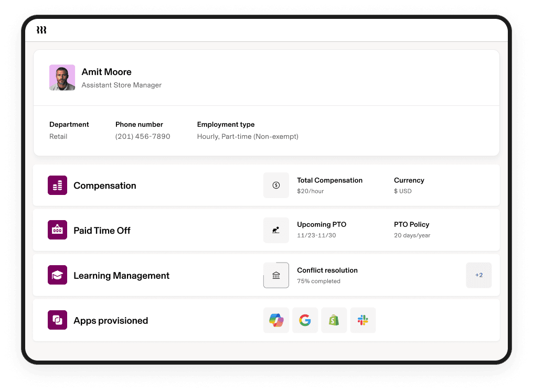The height and width of the screenshot is (392, 533).
Task: Click the Apps provisioned icon
Action: tap(57, 320)
